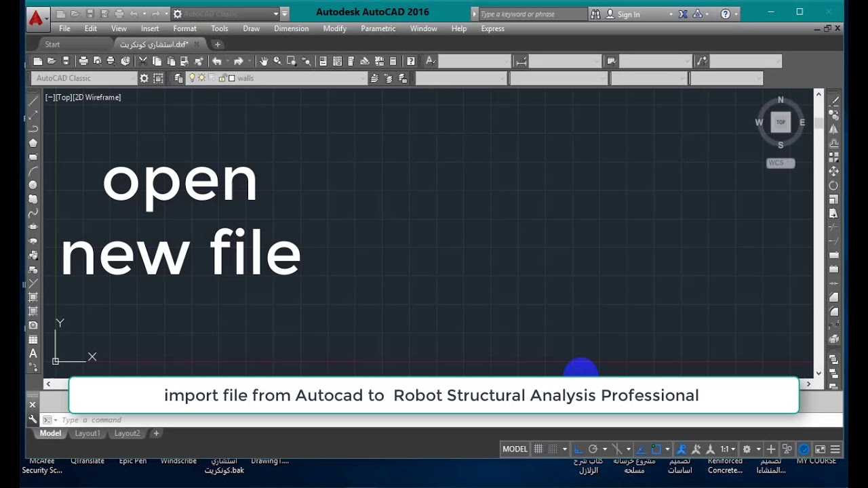Expand the object snap settings arrow in status bar
The image size is (868, 488).
pos(667,449)
